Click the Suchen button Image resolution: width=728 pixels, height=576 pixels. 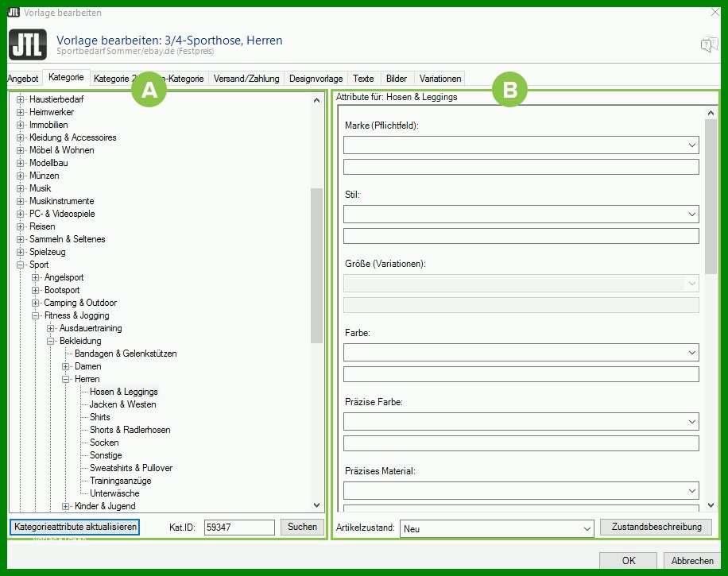[x=302, y=527]
